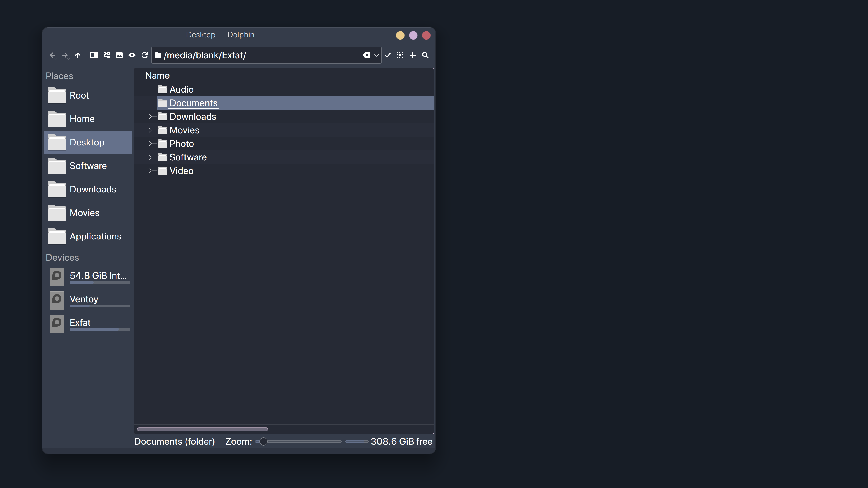868x488 pixels.
Task: Go forward with the right arrow
Action: click(x=65, y=55)
